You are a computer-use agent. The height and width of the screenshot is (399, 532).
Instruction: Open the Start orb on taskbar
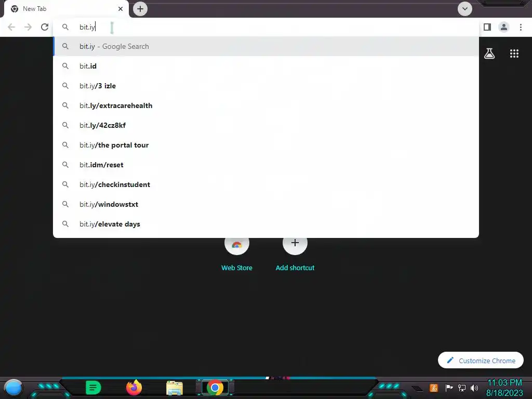pyautogui.click(x=13, y=388)
